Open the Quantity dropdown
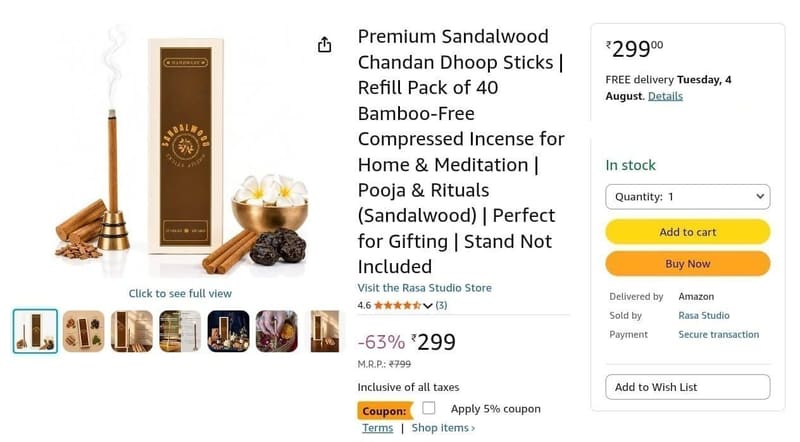This screenshot has height=442, width=800. 687,197
